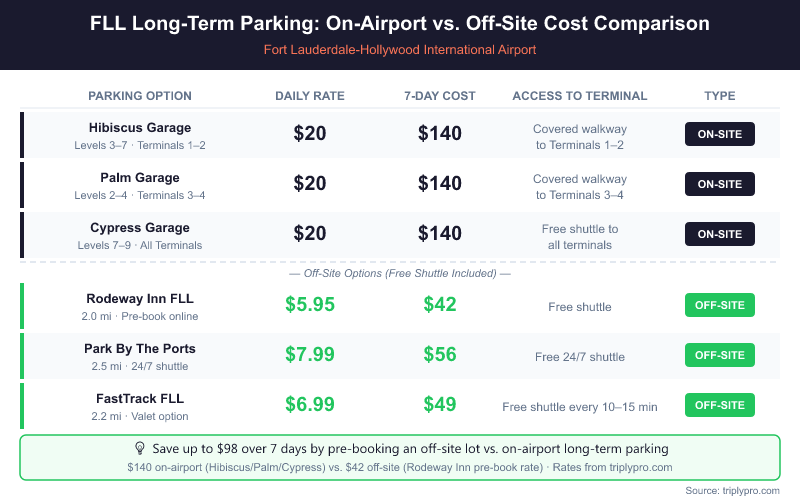Click the Fort Lauderdale-Hollywood International Airport subtitle
Viewport: 800px width, 500px height.
[x=400, y=50]
